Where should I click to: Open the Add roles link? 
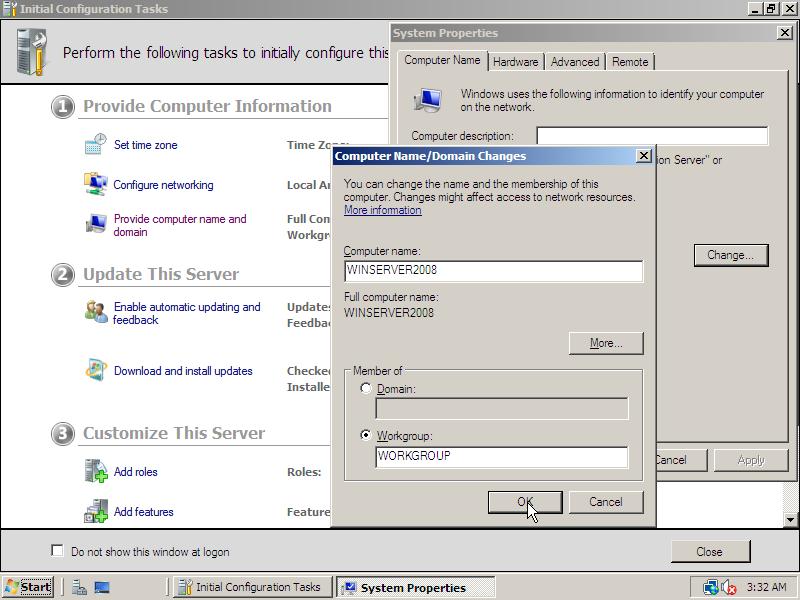click(x=136, y=472)
